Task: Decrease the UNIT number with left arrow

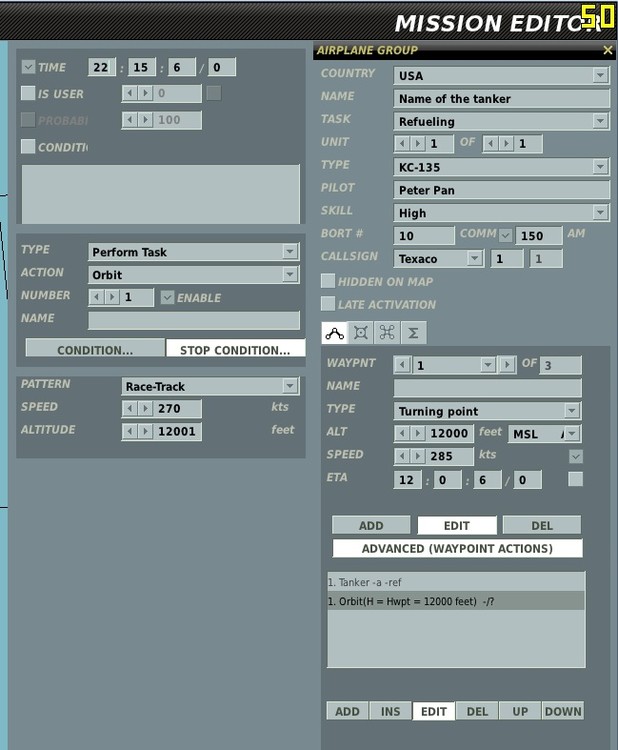Action: (x=402, y=143)
